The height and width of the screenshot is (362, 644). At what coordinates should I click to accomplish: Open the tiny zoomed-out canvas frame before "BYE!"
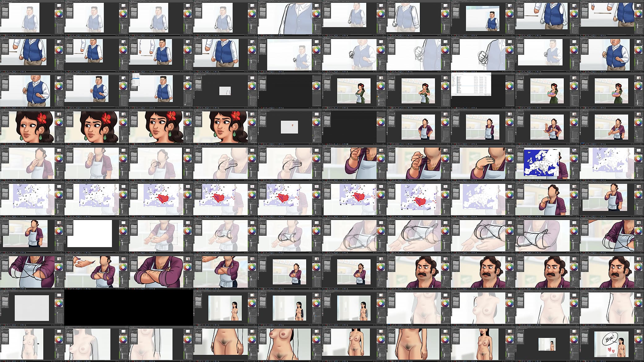[547, 344]
